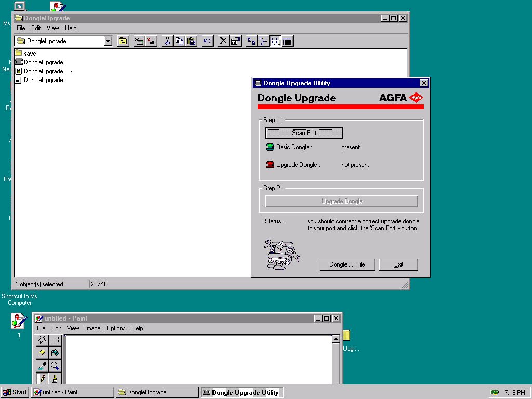Viewport: 532px width, 399px height.
Task: Open the File menu in Paint
Action: pos(41,328)
